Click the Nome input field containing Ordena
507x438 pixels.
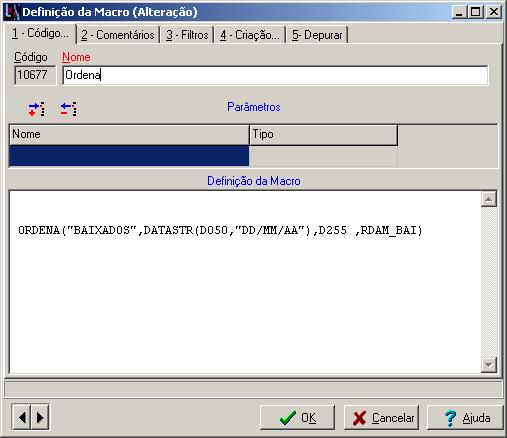(275, 75)
